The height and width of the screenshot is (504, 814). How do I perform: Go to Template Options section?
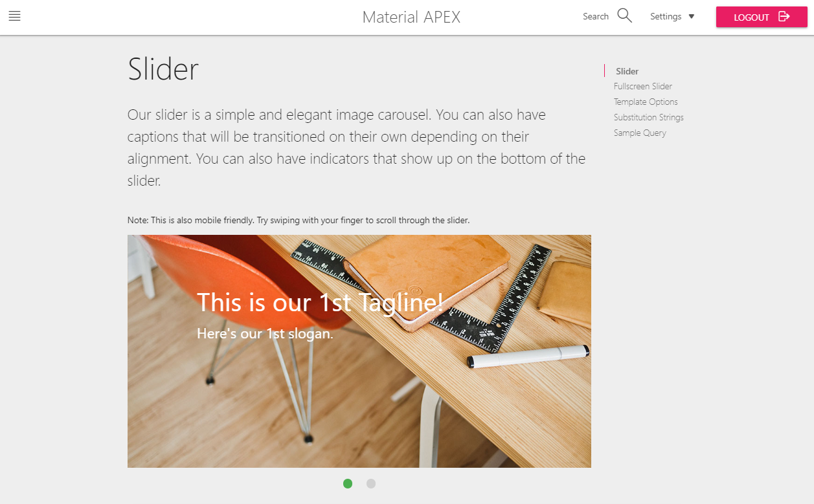[646, 102]
